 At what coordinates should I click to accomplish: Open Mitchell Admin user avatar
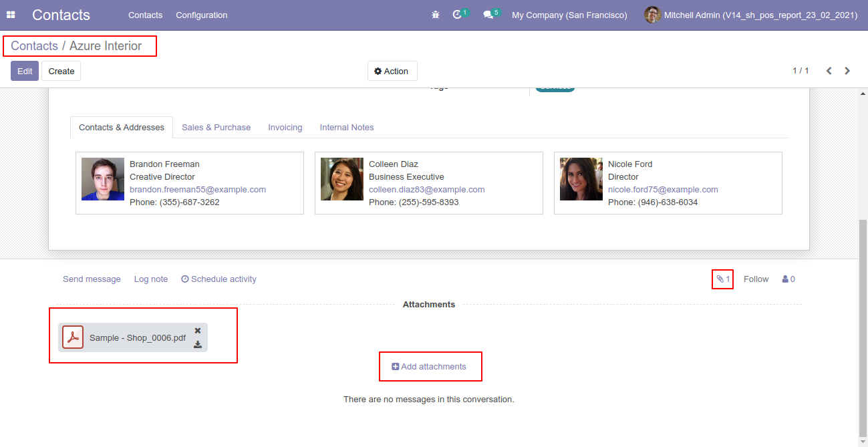tap(652, 15)
